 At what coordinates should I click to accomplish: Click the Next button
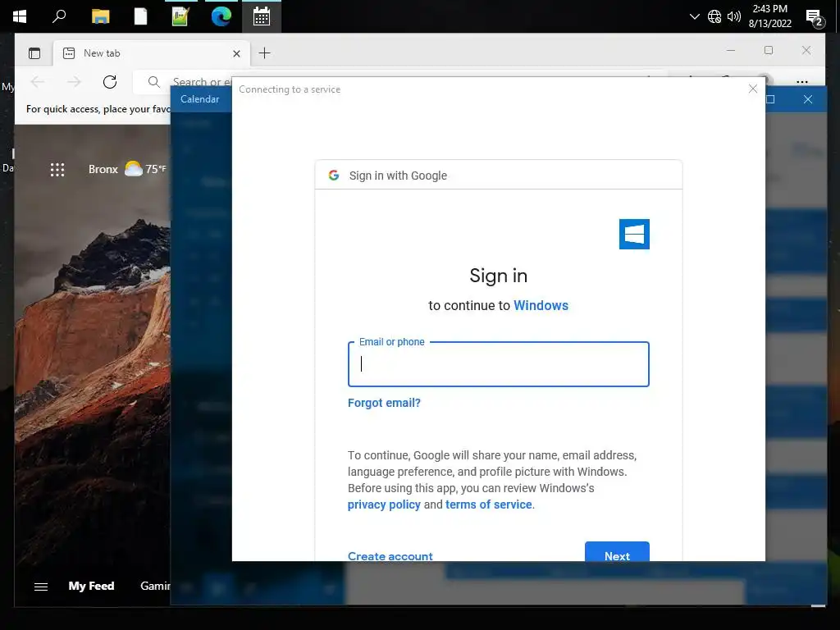(617, 552)
